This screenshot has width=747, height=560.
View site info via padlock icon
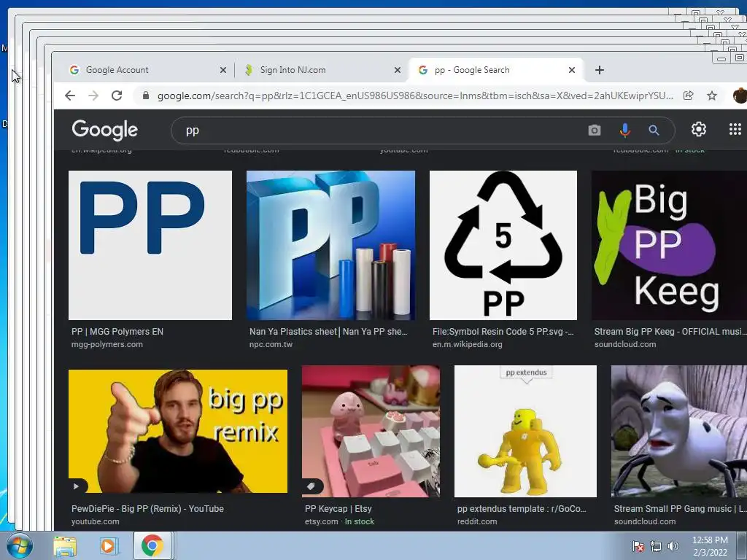(146, 96)
